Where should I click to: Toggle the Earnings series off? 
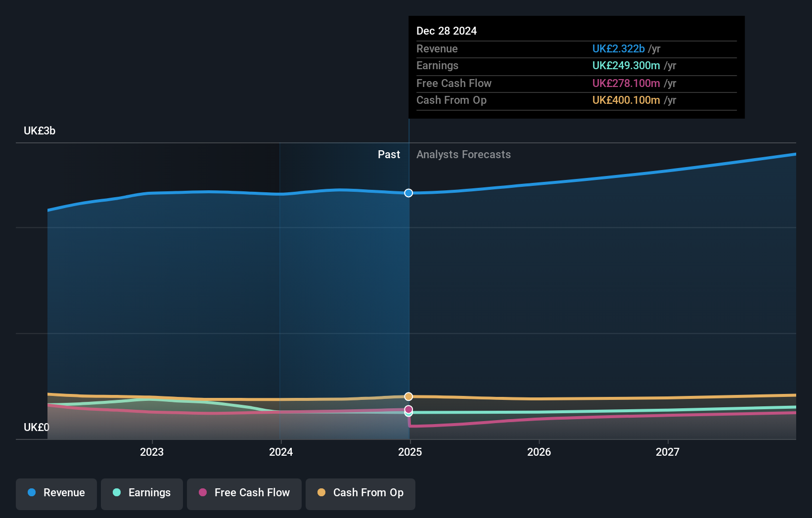click(x=141, y=494)
